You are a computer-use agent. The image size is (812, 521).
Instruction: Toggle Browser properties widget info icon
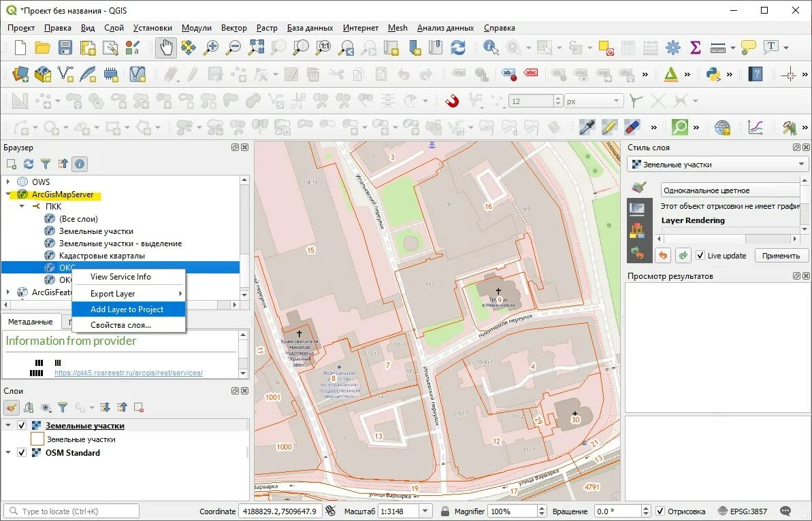tap(79, 164)
